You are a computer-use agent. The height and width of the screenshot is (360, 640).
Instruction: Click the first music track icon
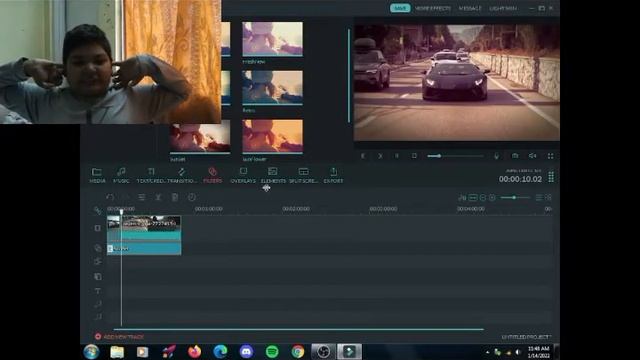tap(98, 304)
